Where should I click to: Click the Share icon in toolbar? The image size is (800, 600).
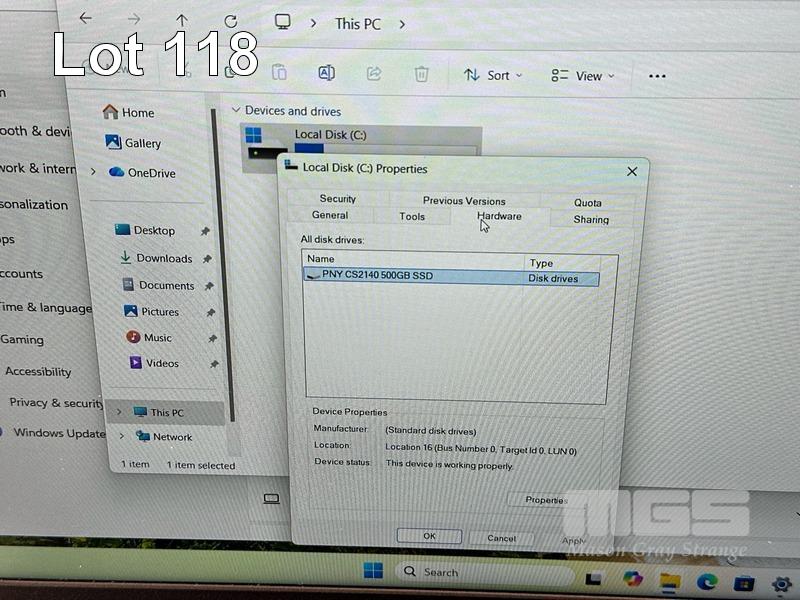tap(374, 74)
